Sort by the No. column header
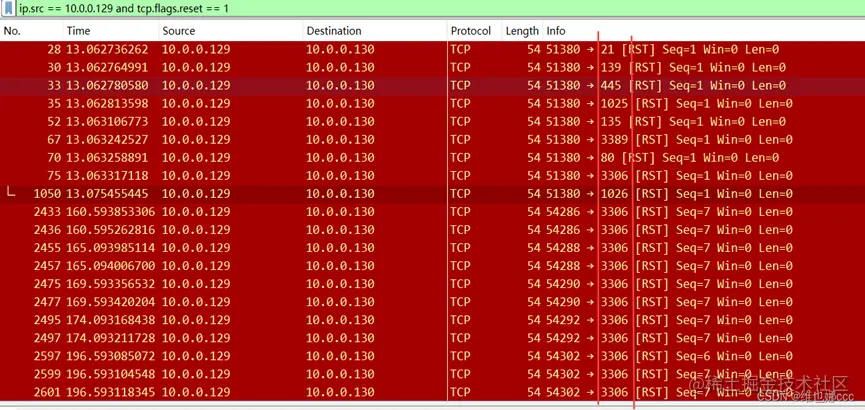This screenshot has height=410, width=865. [12, 31]
